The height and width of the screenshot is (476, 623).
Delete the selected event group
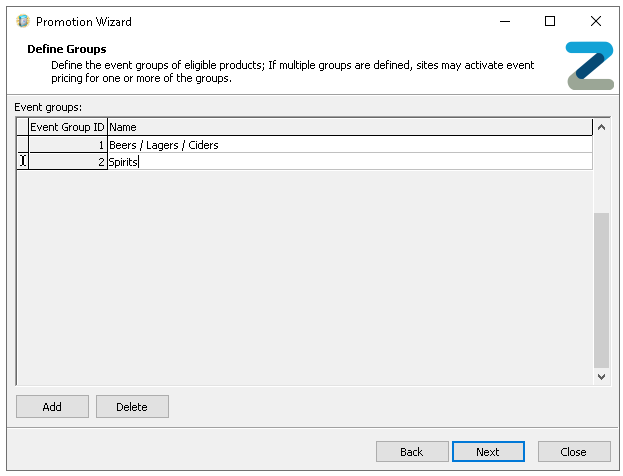(x=131, y=407)
